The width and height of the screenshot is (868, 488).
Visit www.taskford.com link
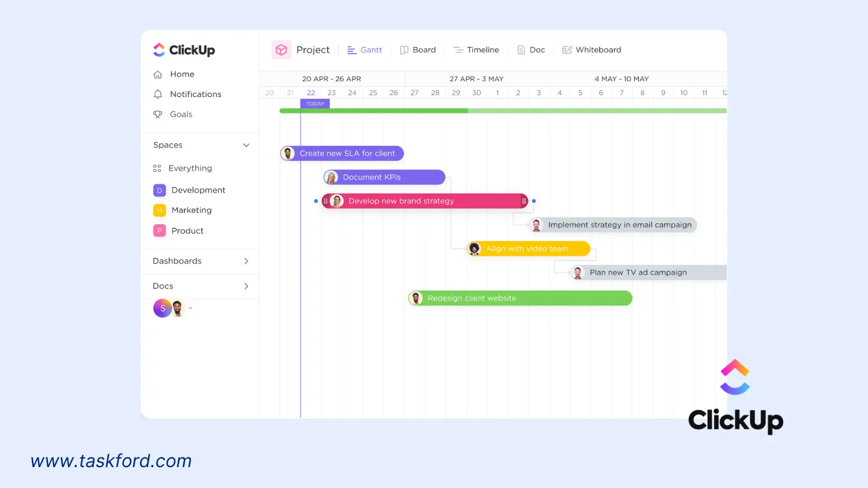(111, 461)
